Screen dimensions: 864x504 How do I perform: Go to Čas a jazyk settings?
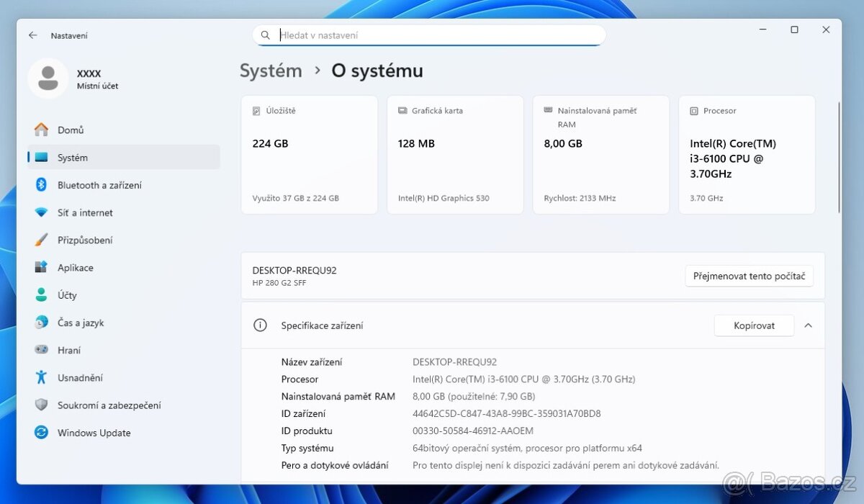81,323
